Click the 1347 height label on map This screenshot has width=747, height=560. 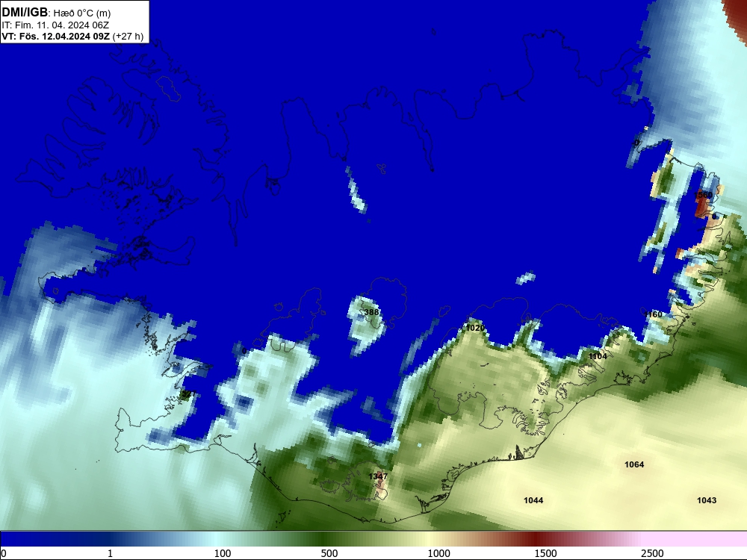[x=378, y=476]
